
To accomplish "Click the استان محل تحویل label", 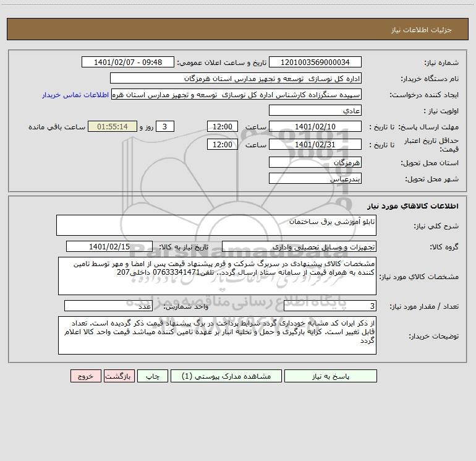I will (x=430, y=163).
